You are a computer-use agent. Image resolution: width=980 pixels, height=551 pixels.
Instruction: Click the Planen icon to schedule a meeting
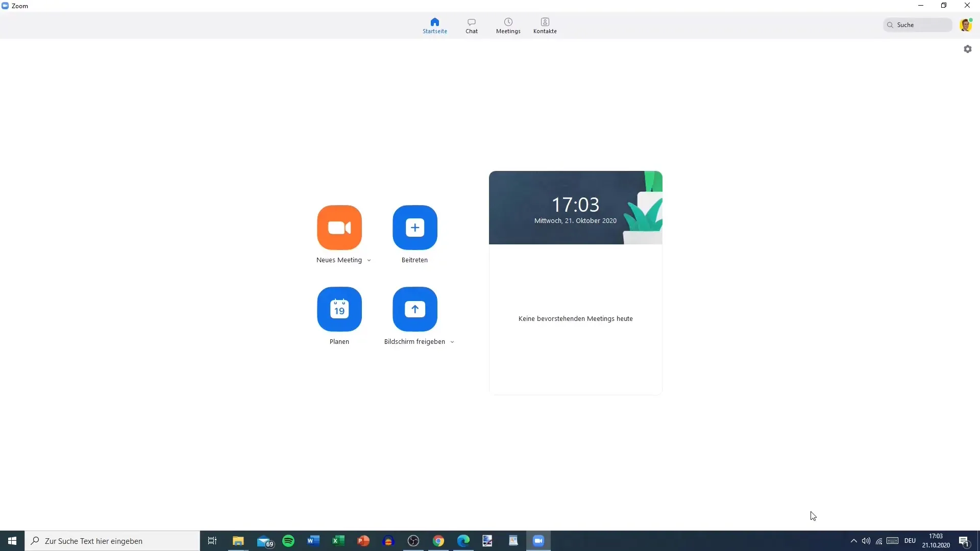coord(339,309)
